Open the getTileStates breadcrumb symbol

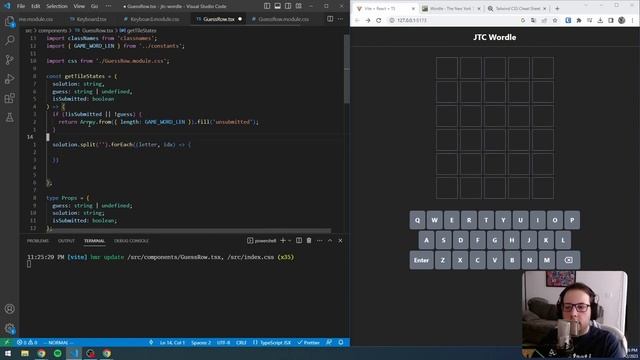click(138, 30)
